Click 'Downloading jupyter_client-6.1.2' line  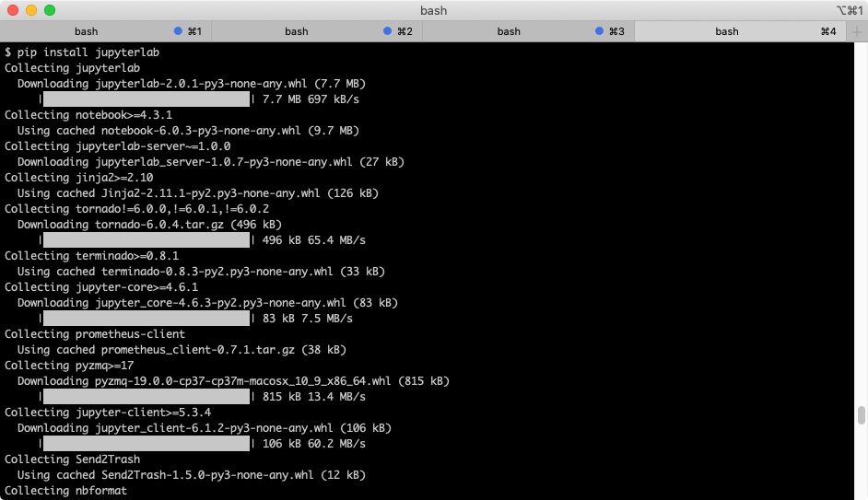pos(205,428)
